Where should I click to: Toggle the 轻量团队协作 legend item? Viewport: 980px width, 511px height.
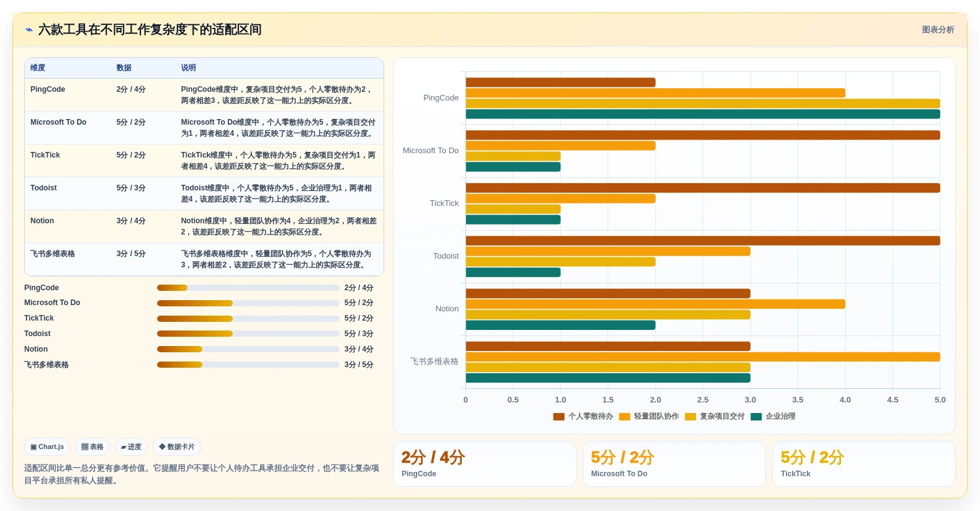(x=649, y=417)
